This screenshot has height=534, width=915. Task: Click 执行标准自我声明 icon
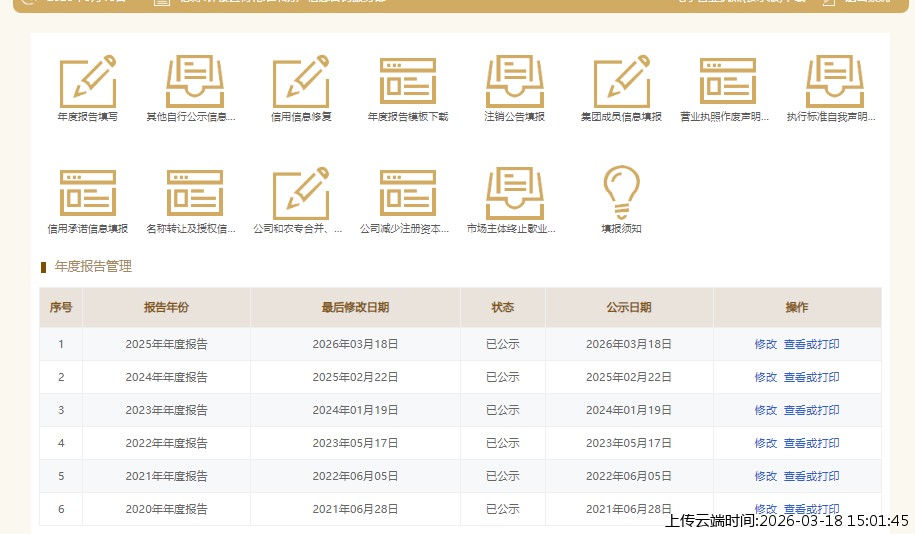[833, 82]
